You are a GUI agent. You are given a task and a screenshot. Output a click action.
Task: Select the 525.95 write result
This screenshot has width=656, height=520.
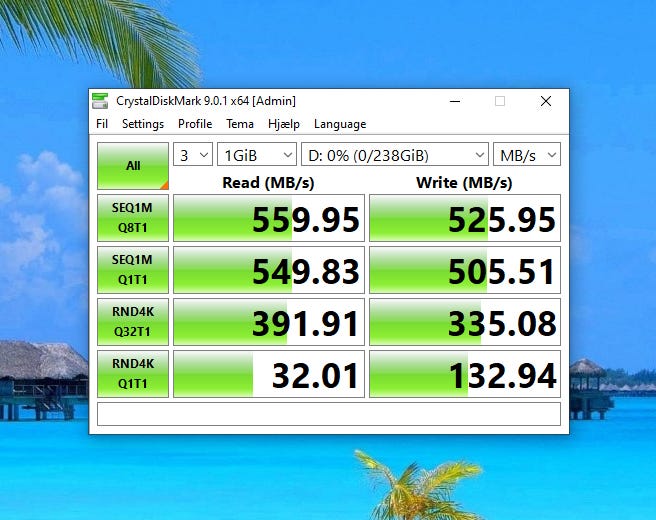point(465,218)
